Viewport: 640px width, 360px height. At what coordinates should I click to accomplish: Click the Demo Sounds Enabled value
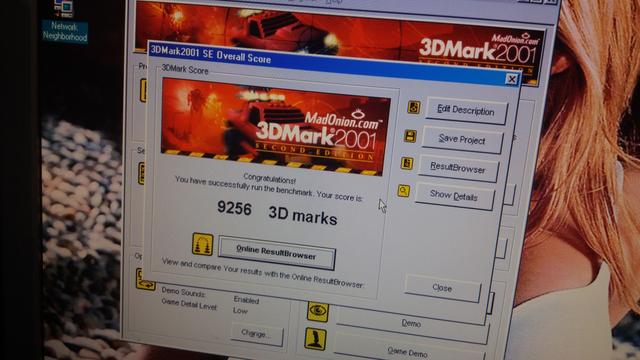coord(246,300)
